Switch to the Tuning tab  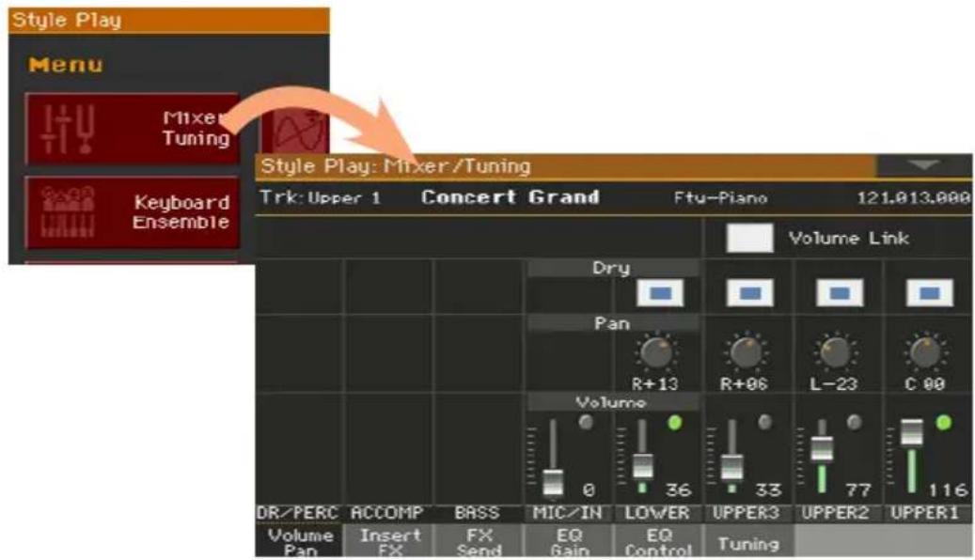coord(748,540)
